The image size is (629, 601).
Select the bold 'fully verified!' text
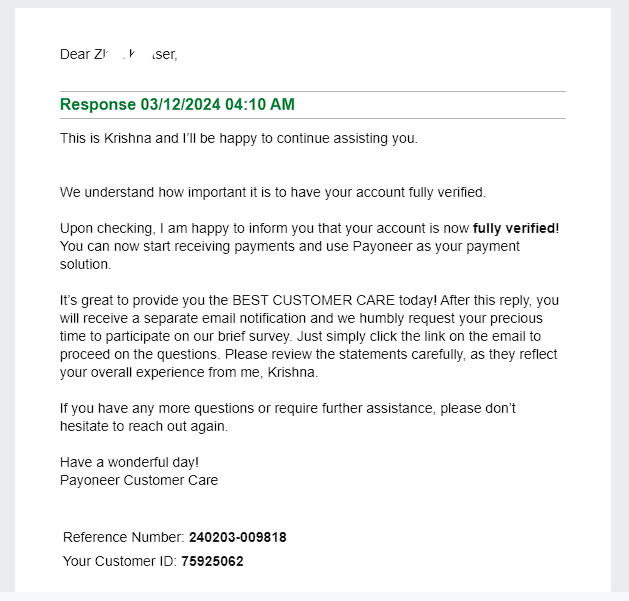click(516, 228)
